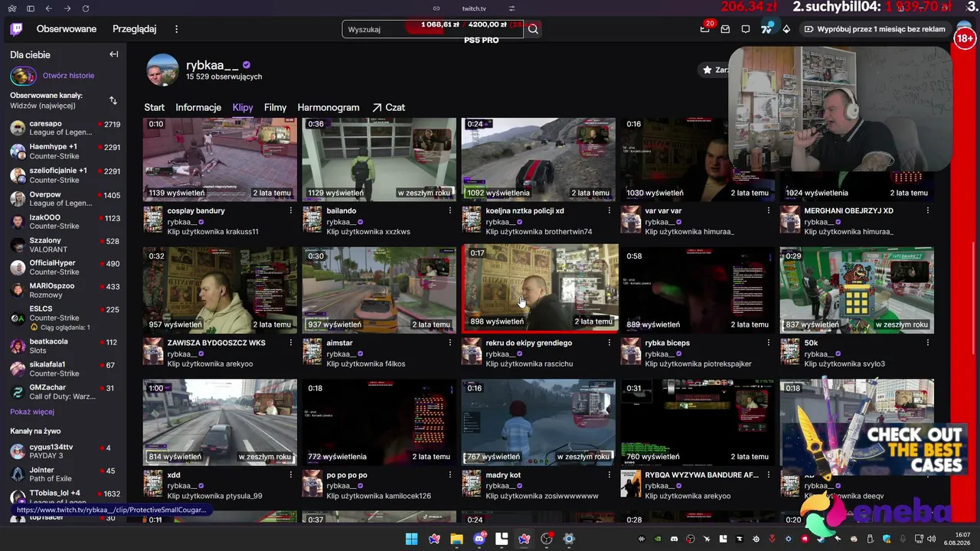The image size is (980, 551).
Task: Click Pokaż więcej in followed channels
Action: point(32,412)
